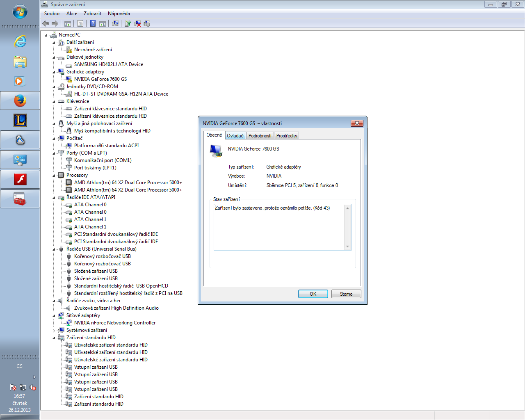
Task: Click the Action Center flag tray icon
Action: [x=13, y=387]
